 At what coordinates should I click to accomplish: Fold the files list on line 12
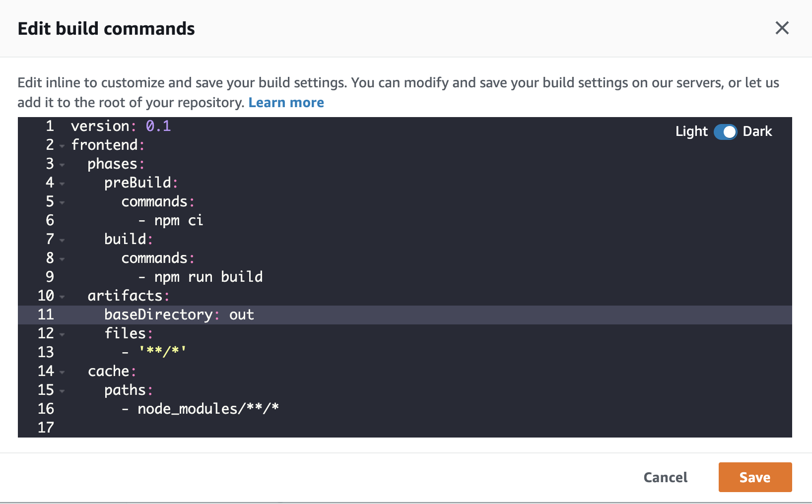coord(62,334)
